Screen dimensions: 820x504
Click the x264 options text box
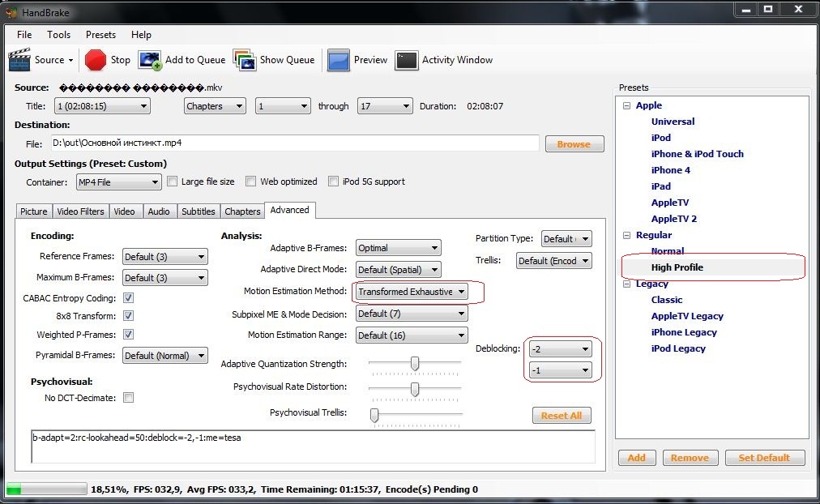point(314,447)
